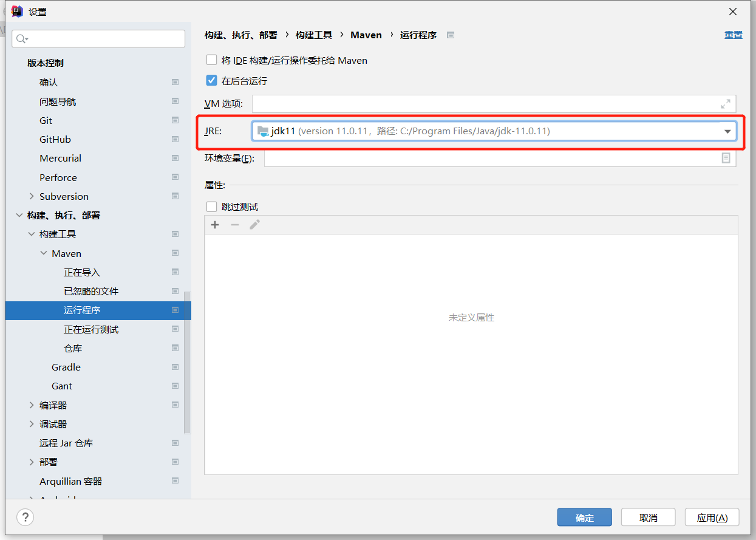The image size is (756, 540).
Task: Click project-level icon next to 确认
Action: [x=175, y=82]
